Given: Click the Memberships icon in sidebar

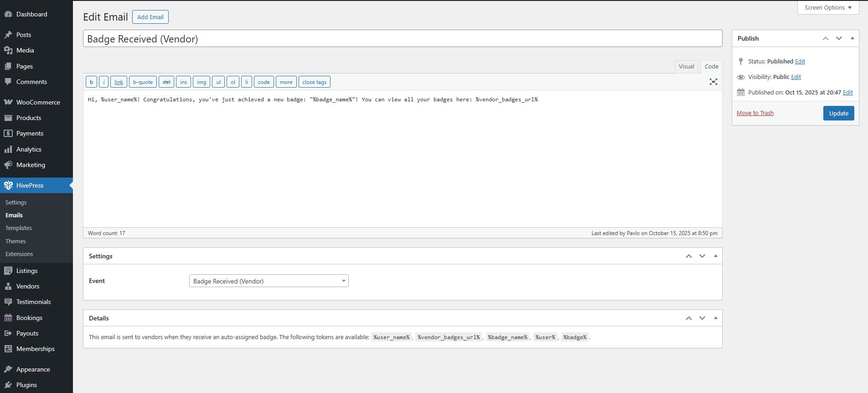Looking at the screenshot, I should [8, 349].
